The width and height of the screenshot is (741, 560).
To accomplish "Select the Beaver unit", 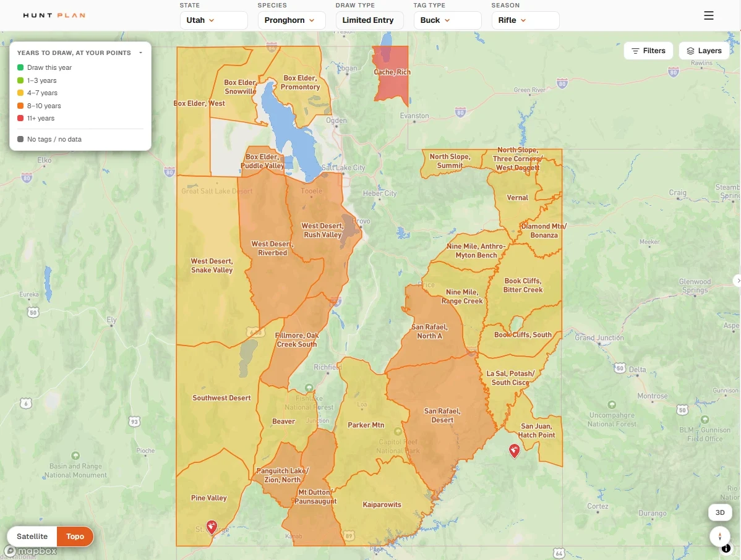I will point(283,422).
